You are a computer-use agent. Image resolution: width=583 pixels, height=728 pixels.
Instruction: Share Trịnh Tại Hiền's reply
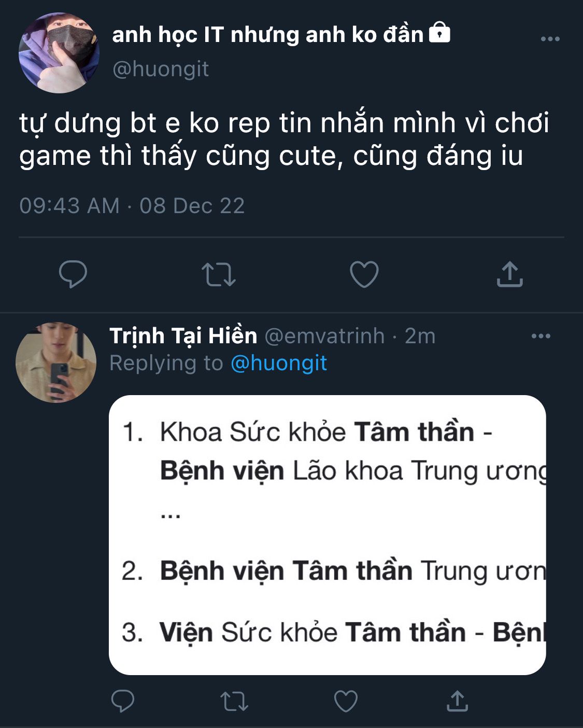[457, 701]
